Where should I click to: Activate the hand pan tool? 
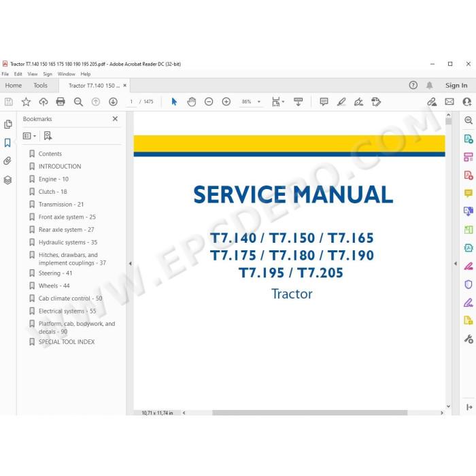pos(192,102)
